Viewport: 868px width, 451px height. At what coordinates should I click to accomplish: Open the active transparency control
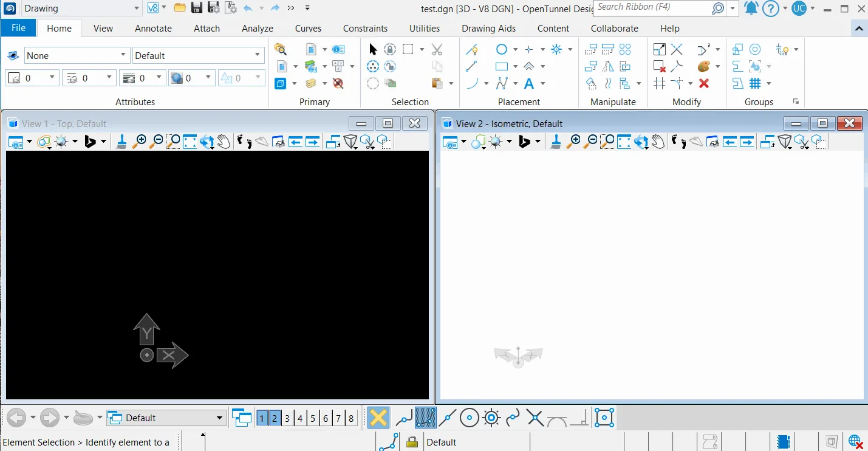[x=193, y=78]
